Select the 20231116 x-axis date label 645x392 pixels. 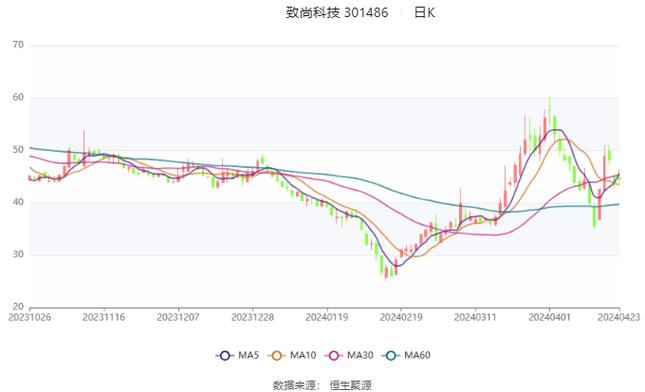pyautogui.click(x=104, y=318)
